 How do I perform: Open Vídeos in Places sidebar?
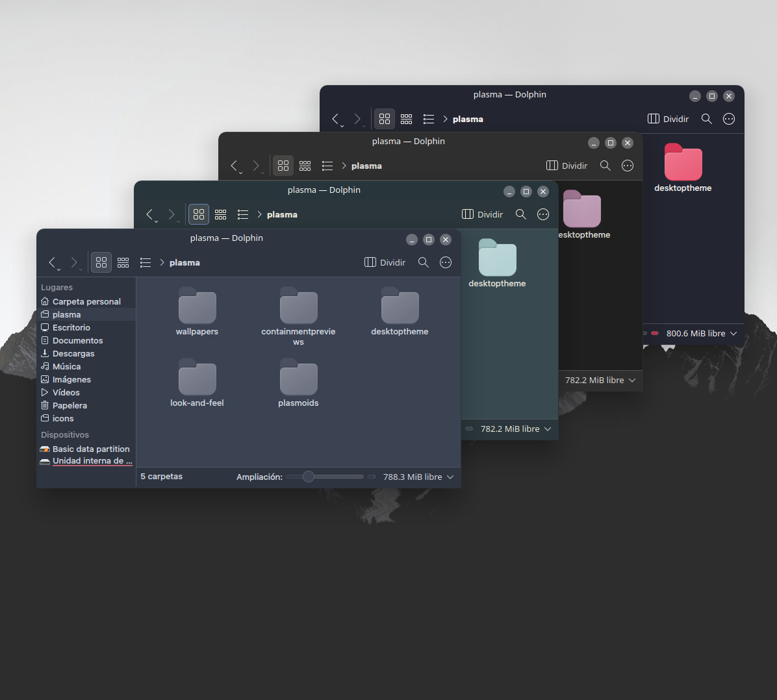86,392
